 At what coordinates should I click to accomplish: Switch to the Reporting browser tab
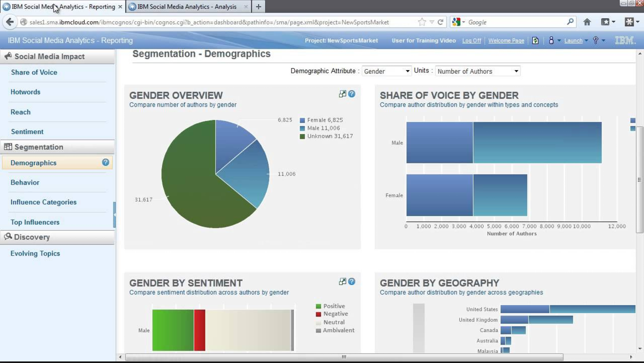point(63,7)
